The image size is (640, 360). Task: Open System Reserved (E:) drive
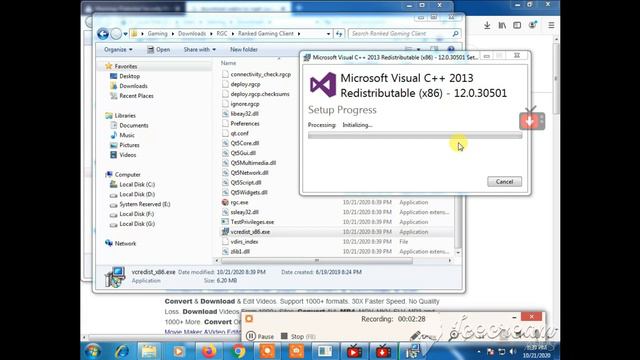(x=145, y=204)
